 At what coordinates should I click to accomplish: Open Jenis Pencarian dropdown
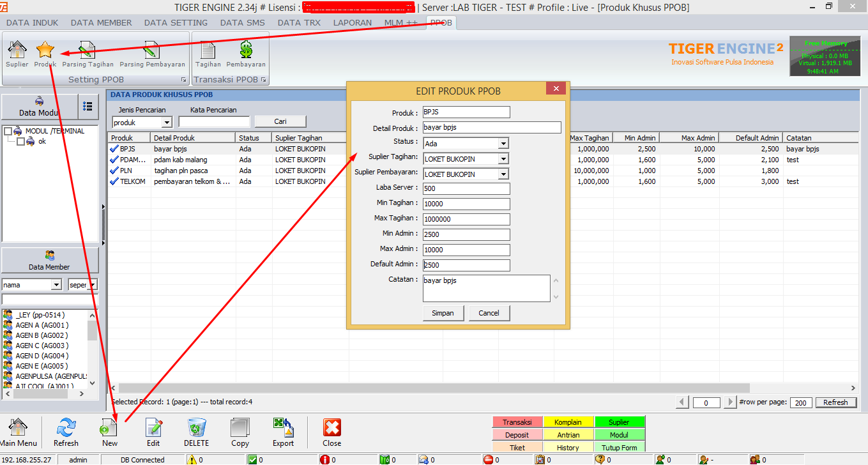click(x=167, y=122)
